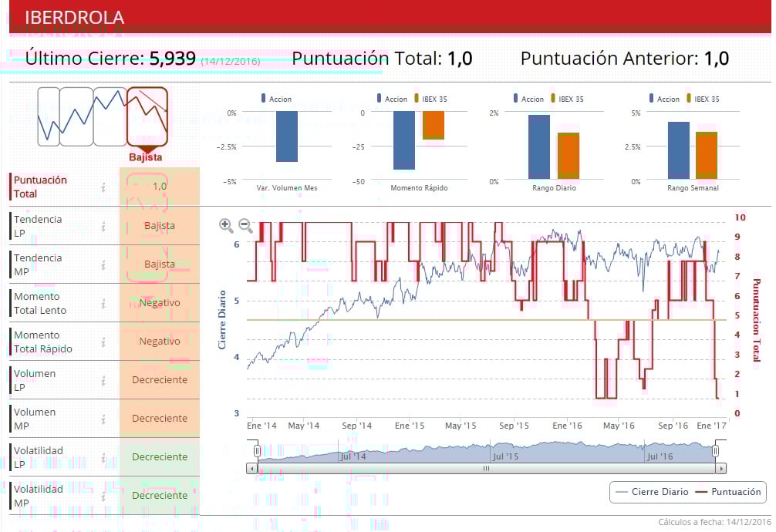Open info icon for Tendencia LP

point(103,226)
